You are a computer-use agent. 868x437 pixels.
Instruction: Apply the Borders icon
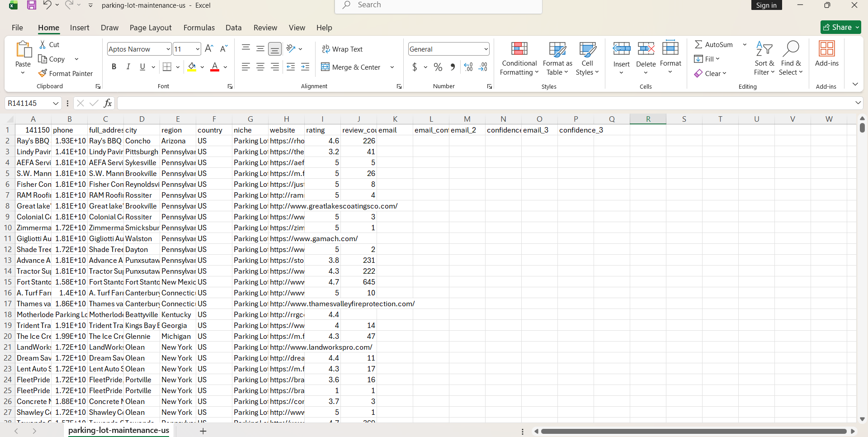click(167, 67)
